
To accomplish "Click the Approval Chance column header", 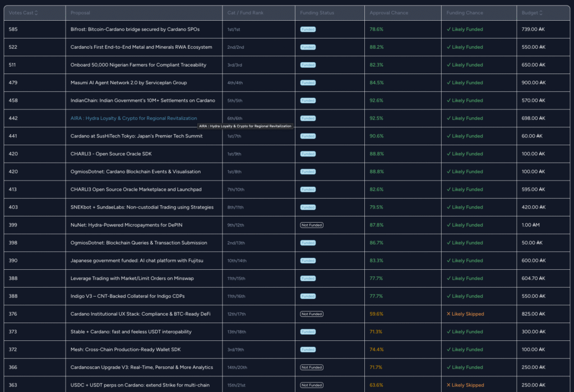I will pos(389,12).
